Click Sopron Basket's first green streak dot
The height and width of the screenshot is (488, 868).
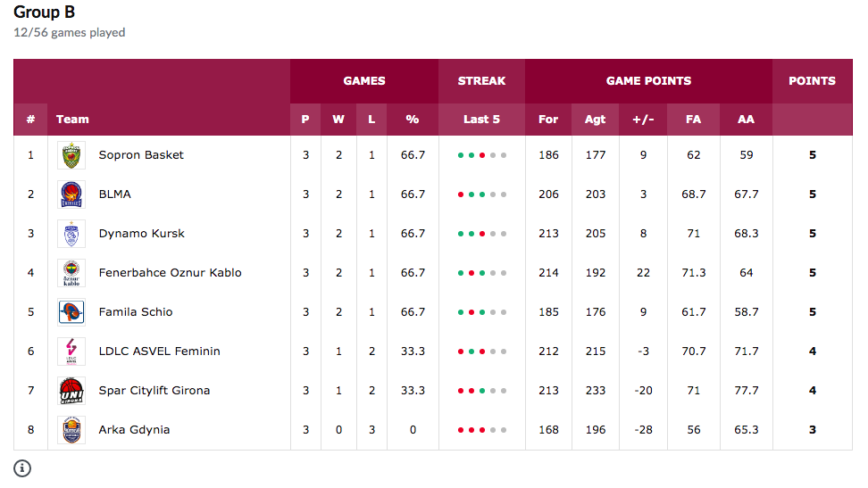point(461,155)
